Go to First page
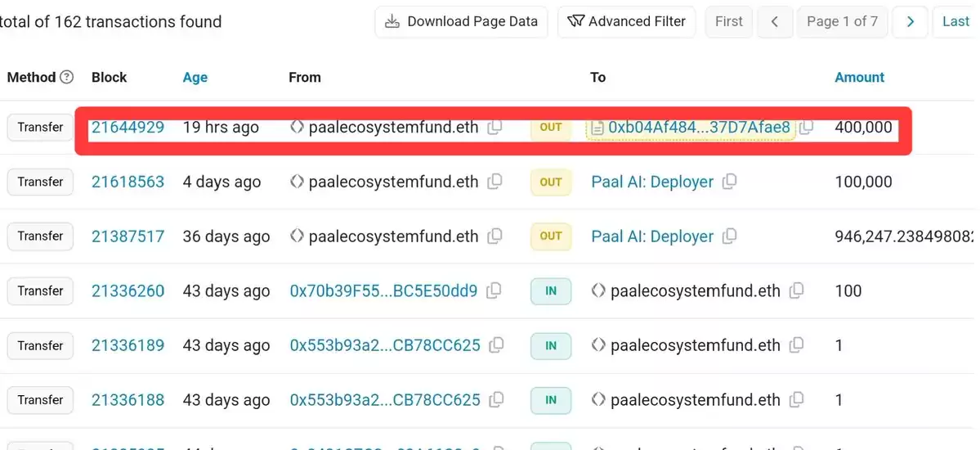The height and width of the screenshot is (450, 980). coord(729,22)
